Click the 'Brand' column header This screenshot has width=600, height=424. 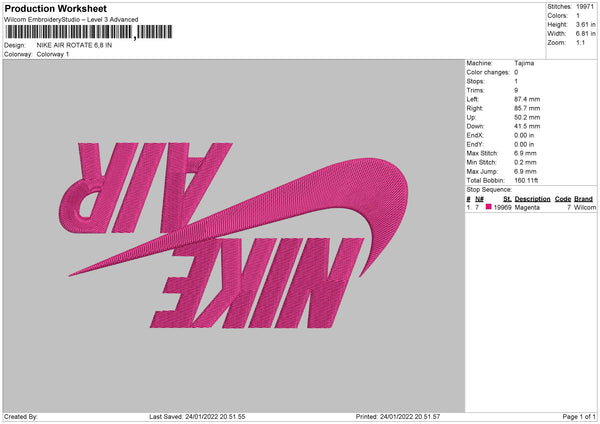pos(583,199)
